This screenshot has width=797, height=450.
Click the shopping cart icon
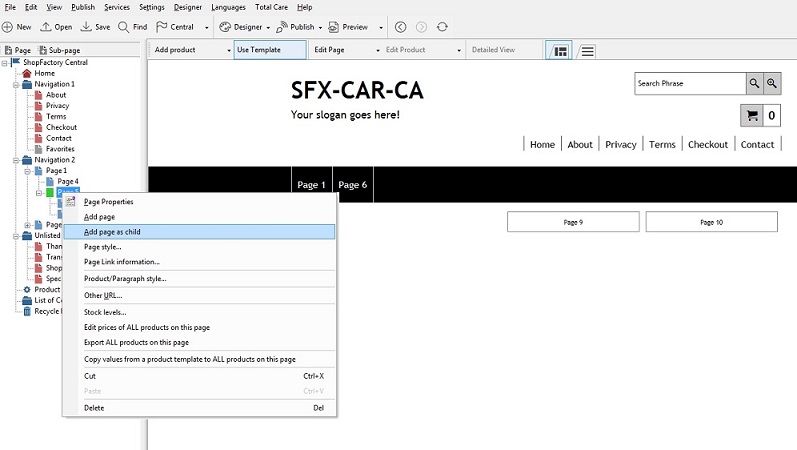752,115
